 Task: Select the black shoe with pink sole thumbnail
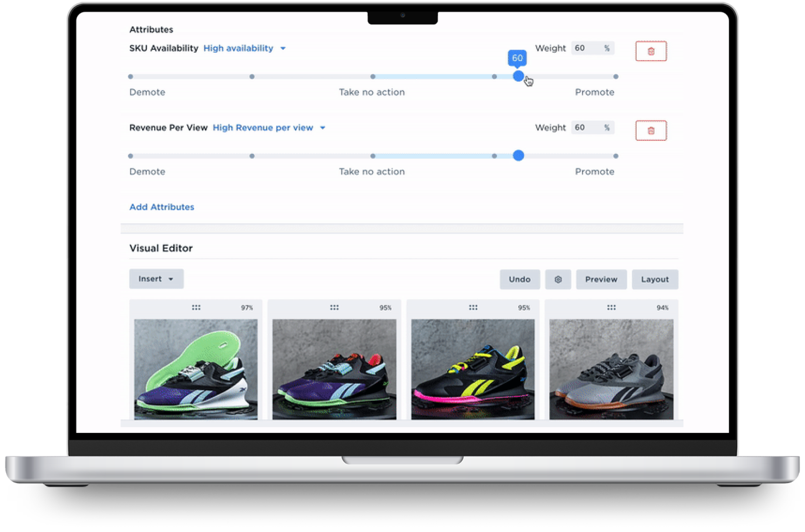(x=473, y=369)
